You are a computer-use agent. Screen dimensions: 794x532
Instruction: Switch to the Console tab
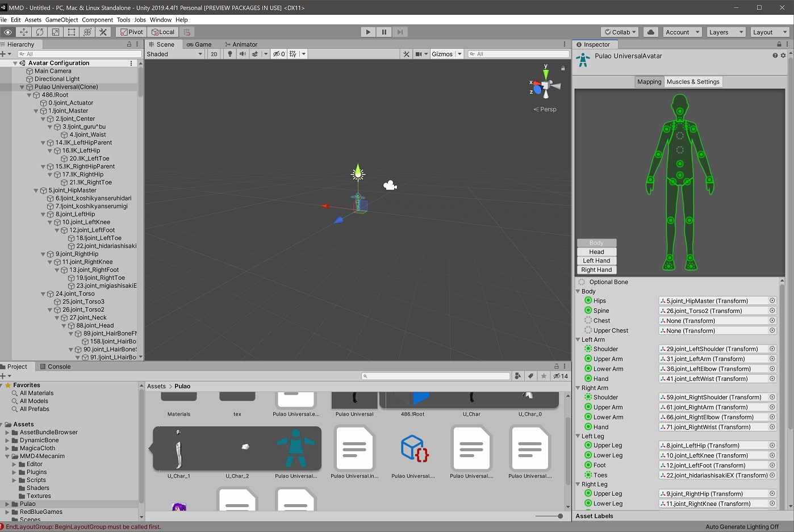tap(55, 367)
